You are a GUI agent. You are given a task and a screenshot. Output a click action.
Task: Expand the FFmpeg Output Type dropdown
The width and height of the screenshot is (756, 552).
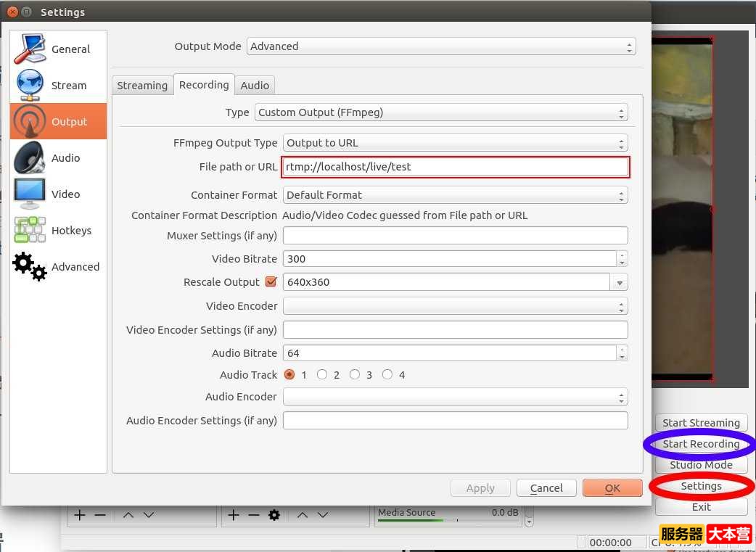pyautogui.click(x=455, y=143)
